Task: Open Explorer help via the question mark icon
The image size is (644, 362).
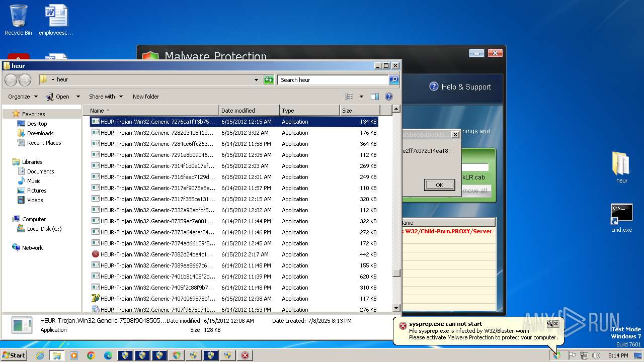Action: [389, 97]
